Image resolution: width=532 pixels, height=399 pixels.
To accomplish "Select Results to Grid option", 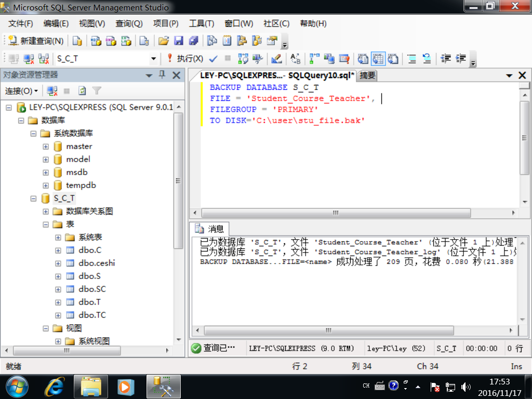I will [378, 59].
